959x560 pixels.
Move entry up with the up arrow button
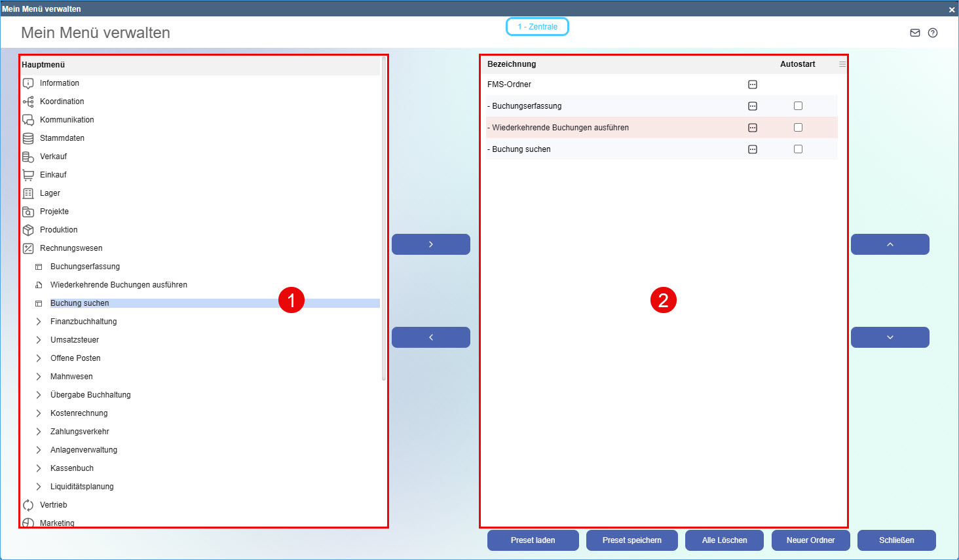(x=890, y=244)
